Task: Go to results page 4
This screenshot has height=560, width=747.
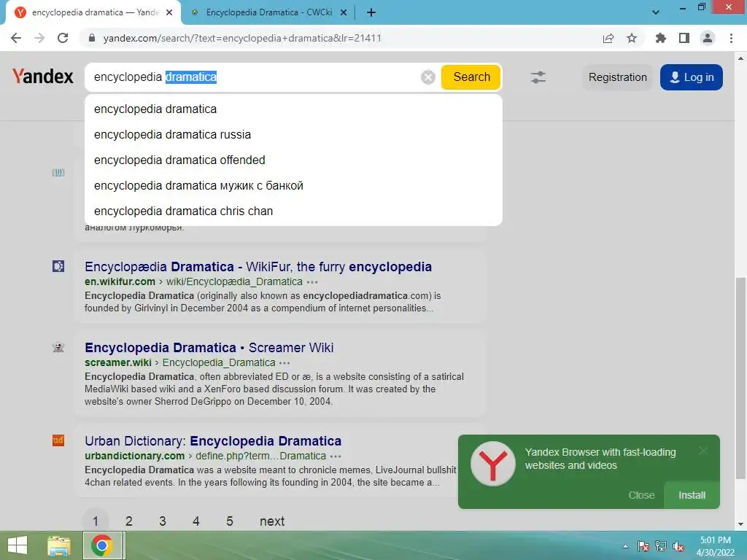Action: pos(196,521)
